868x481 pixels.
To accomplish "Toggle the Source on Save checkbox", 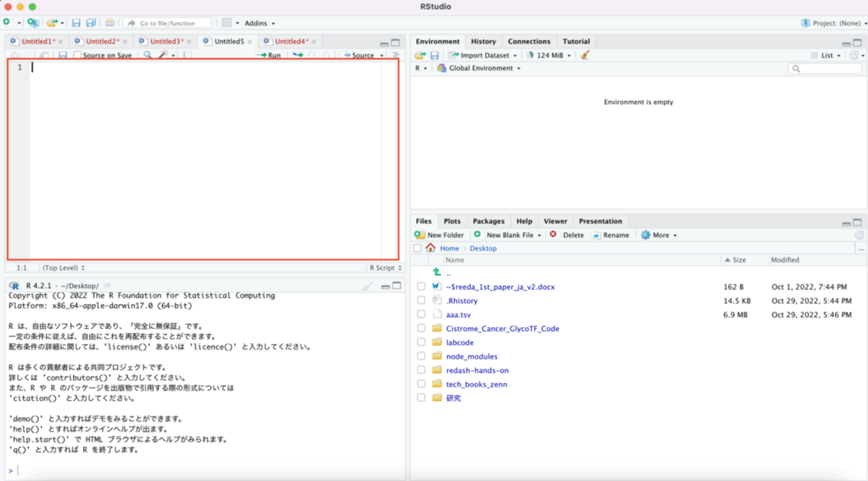I will [77, 55].
